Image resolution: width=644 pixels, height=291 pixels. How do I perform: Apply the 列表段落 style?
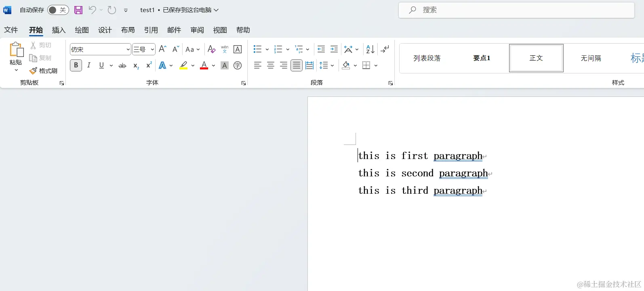pyautogui.click(x=427, y=58)
